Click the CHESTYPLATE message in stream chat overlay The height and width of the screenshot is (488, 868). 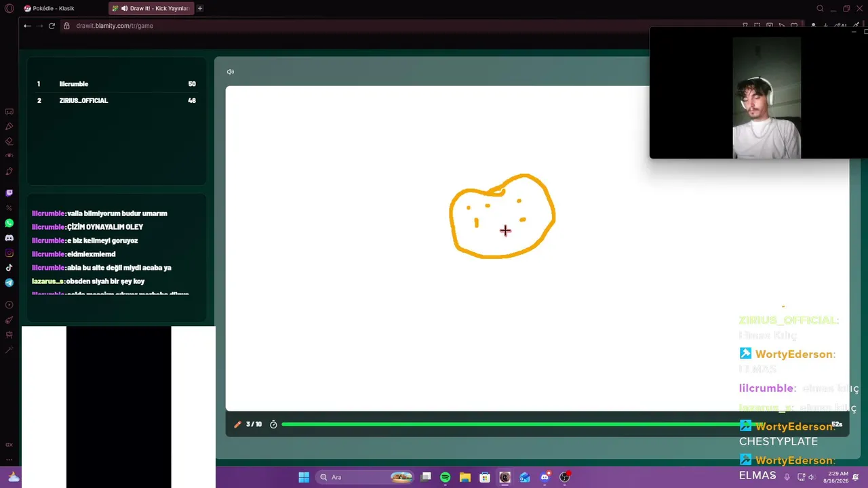[x=778, y=441]
